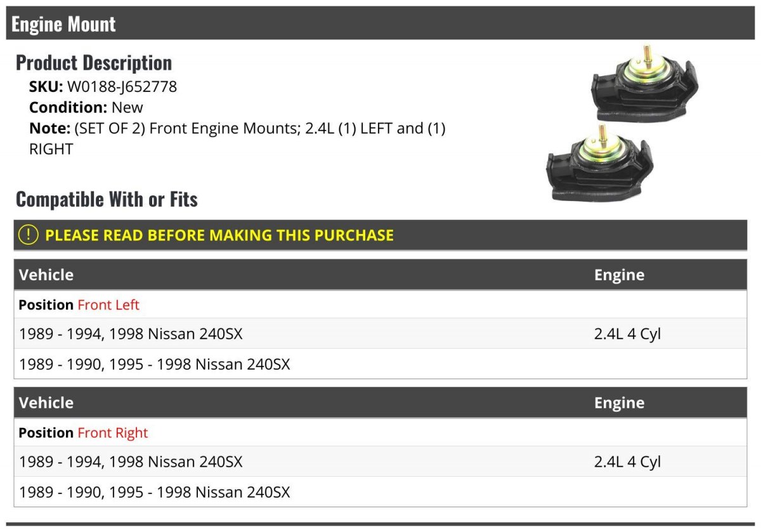
Task: Click the Engine Mount title bar
Action: [63, 24]
